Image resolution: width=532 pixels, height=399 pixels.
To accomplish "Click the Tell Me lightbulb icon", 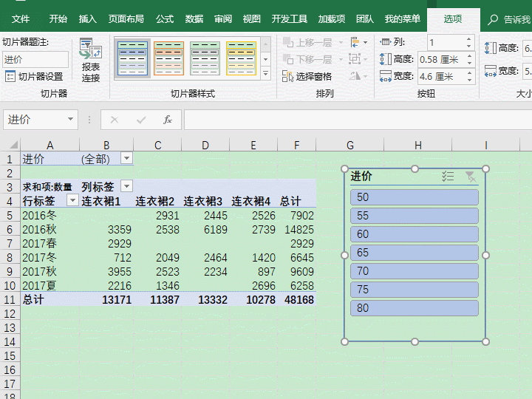I will [494, 19].
